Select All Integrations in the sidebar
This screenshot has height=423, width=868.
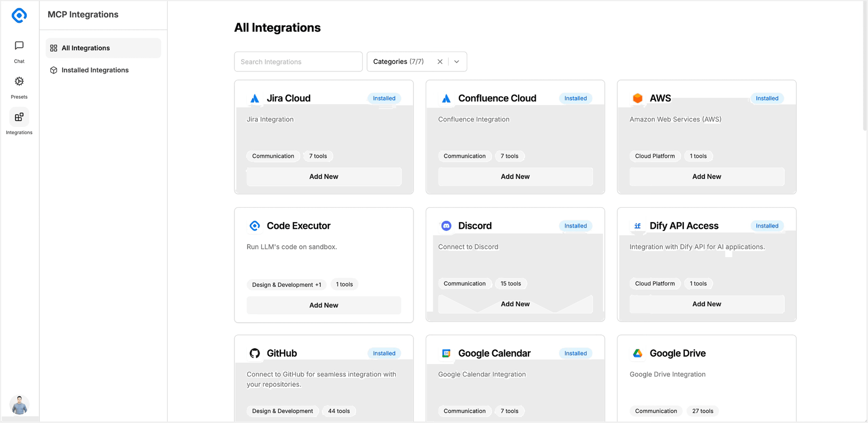click(86, 48)
